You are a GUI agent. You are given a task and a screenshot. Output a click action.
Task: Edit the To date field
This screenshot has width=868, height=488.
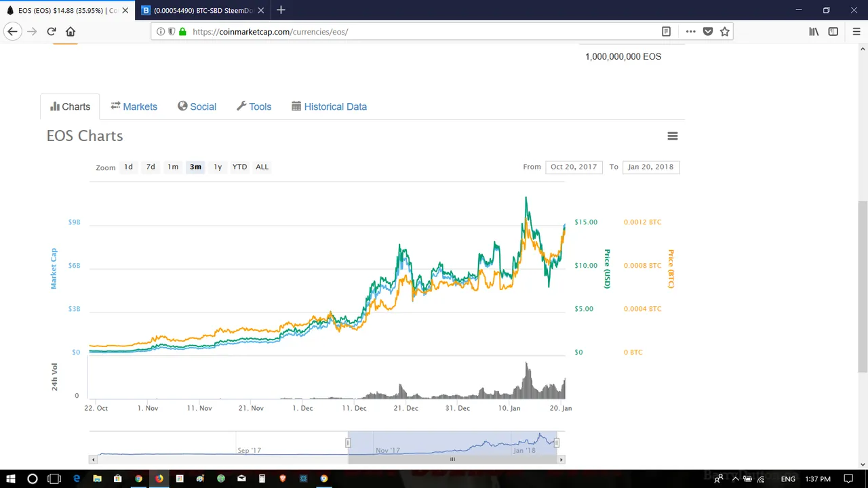(x=651, y=167)
